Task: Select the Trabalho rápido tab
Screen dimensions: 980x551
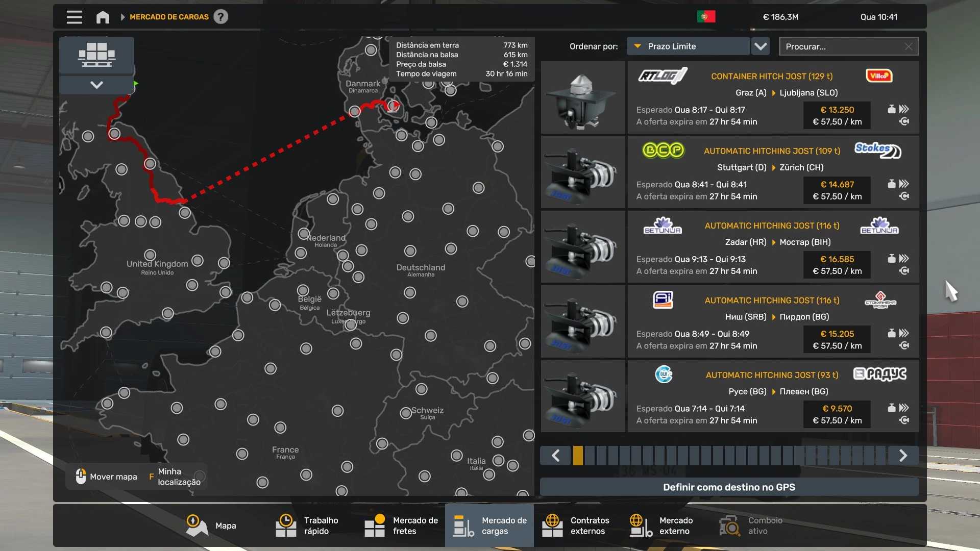Action: [x=307, y=525]
